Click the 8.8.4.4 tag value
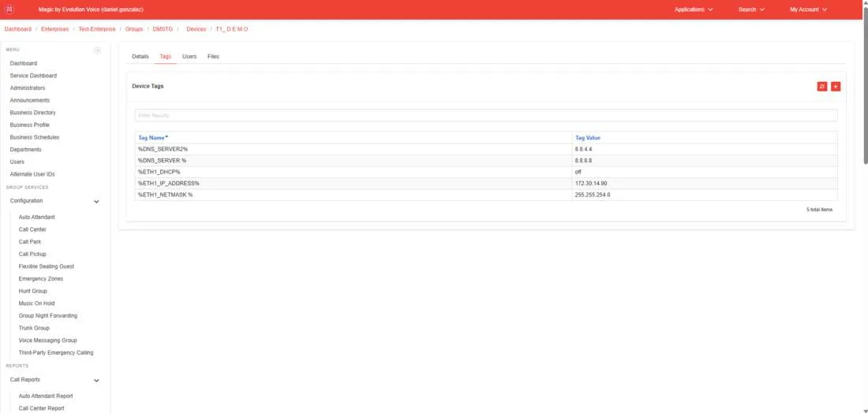 (585, 149)
